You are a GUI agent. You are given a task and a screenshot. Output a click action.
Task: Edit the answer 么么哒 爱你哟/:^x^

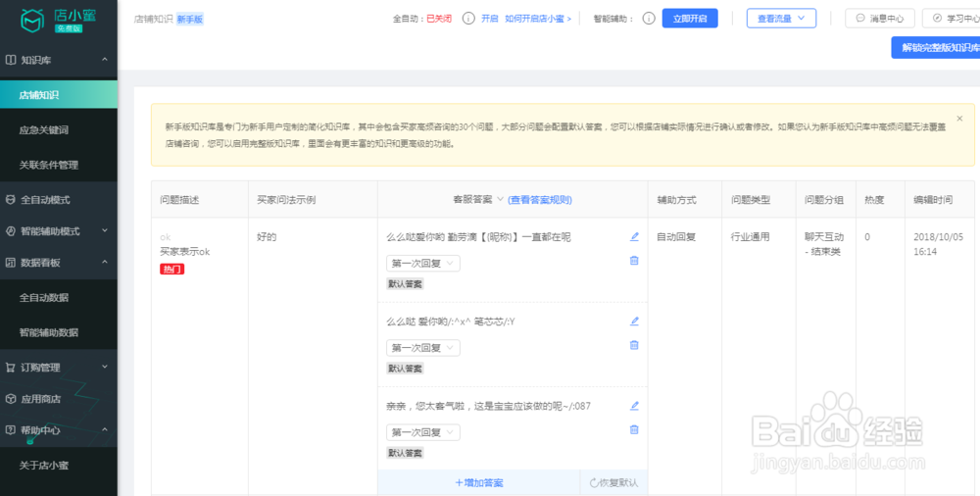[x=634, y=321]
